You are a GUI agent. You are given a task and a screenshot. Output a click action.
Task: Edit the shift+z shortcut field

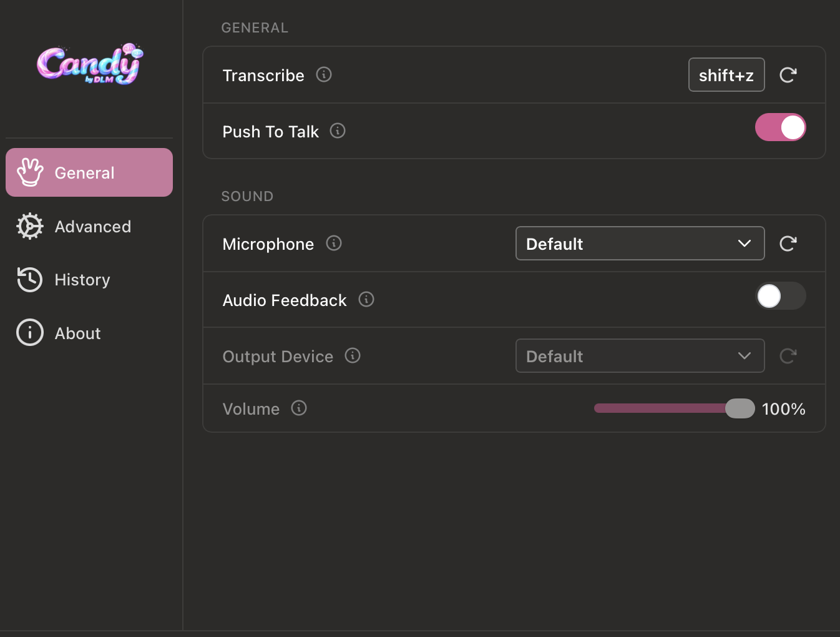coord(726,75)
